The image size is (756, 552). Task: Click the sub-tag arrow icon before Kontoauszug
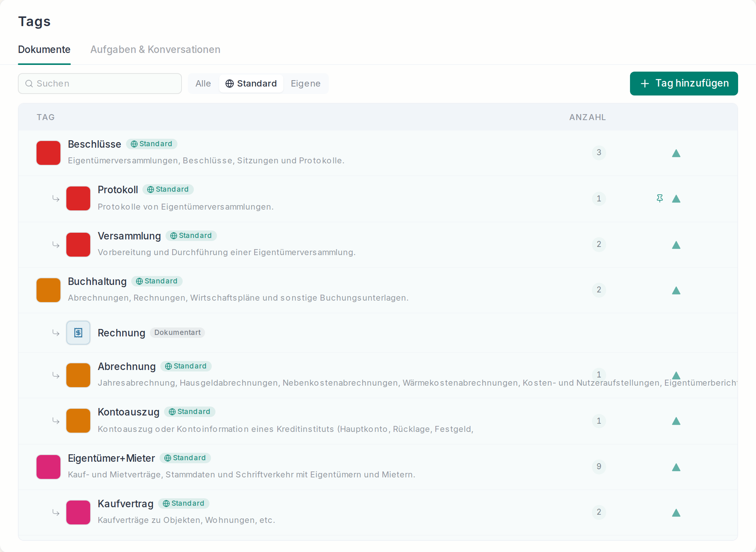[x=56, y=421]
